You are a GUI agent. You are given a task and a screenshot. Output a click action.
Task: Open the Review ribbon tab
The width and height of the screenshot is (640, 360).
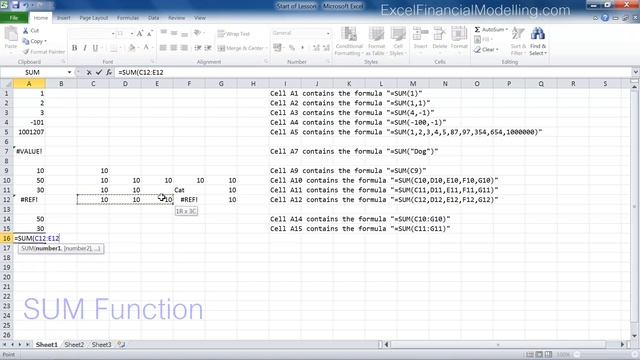(176, 18)
